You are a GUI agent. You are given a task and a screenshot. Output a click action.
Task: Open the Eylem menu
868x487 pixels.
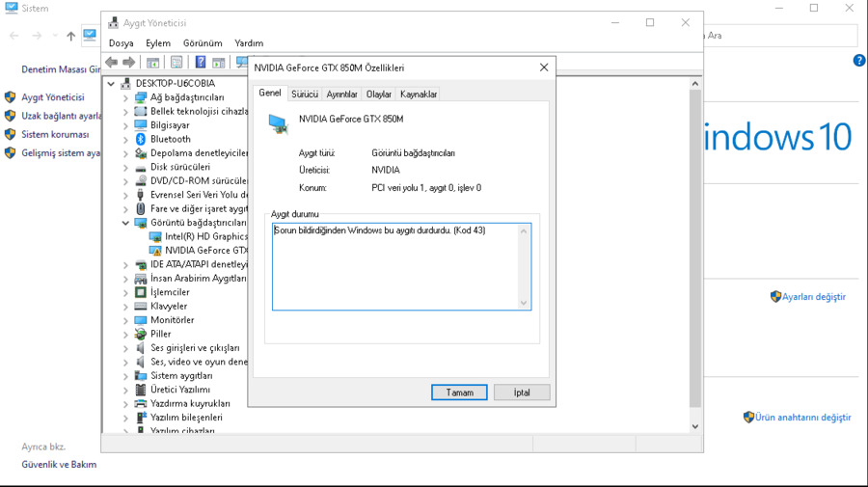tap(158, 43)
